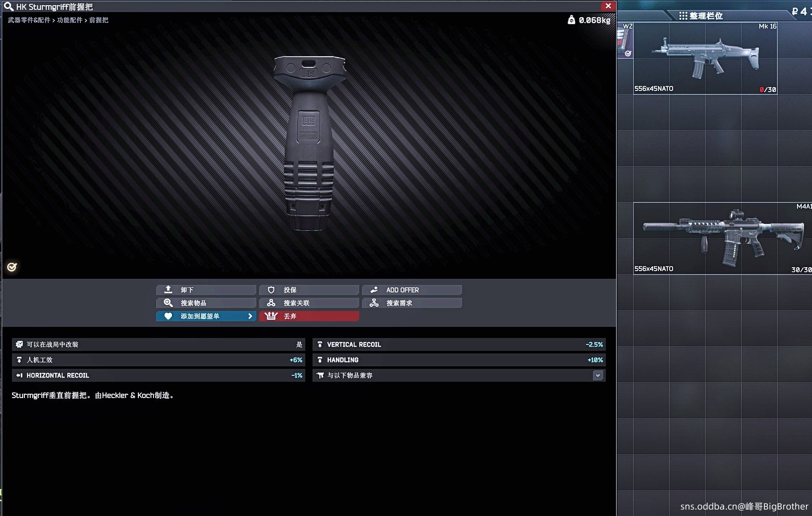Click the HANDLING +10% stat row
Viewport: 812px width, 516px height.
tap(459, 360)
